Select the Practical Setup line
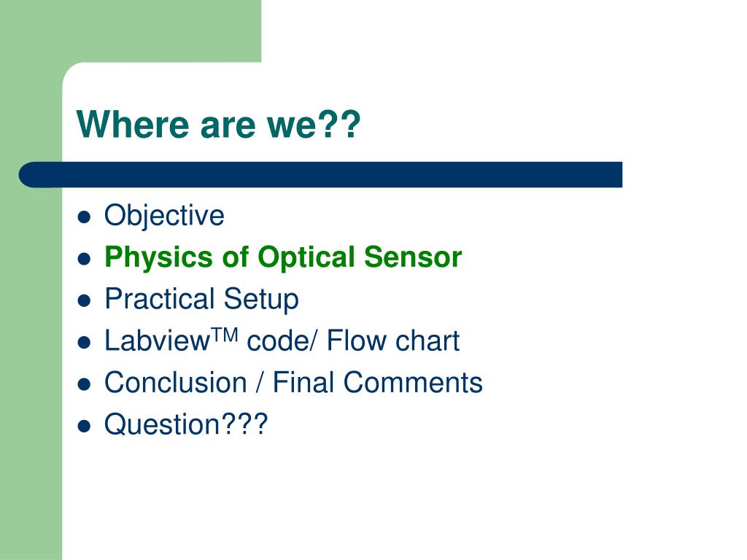747x560 pixels. point(201,299)
